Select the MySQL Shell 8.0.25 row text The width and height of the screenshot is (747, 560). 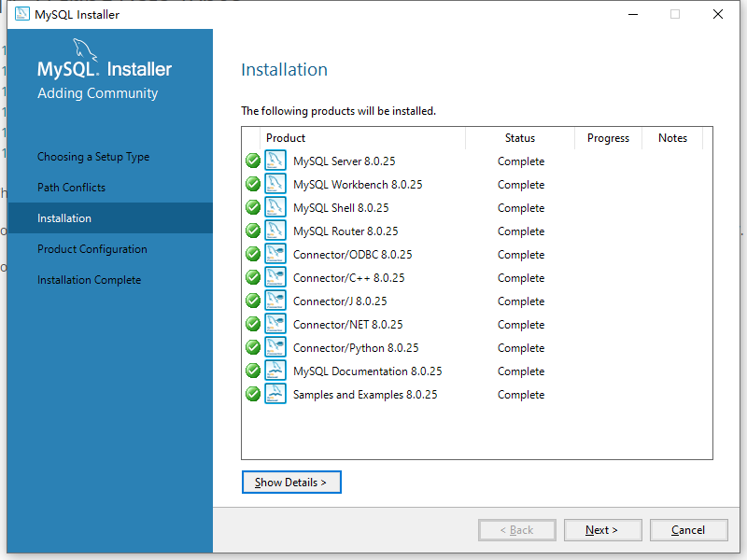pyautogui.click(x=341, y=208)
